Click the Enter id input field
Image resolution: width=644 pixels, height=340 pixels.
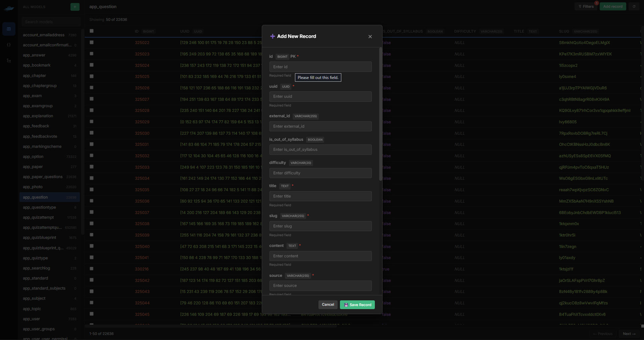click(x=320, y=67)
